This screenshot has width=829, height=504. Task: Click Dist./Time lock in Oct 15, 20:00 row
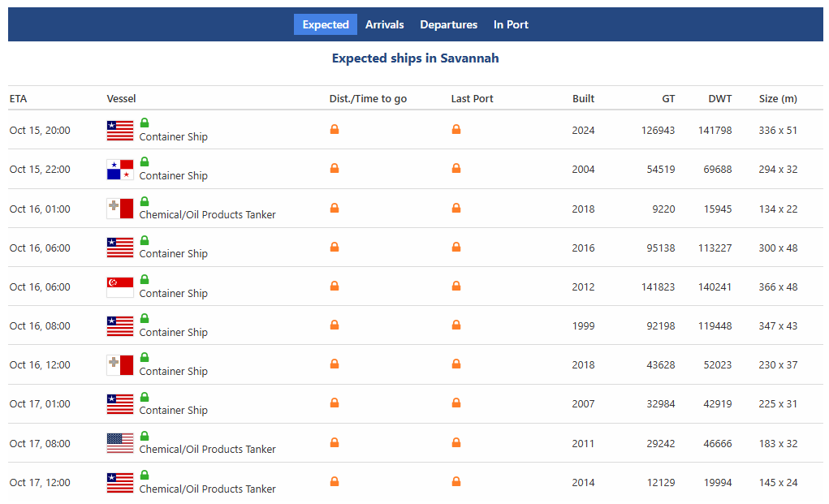[335, 129]
